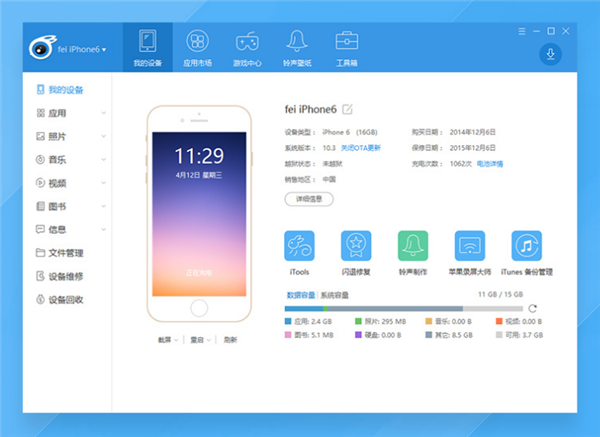Expand the 照片 sidebar chevron

click(103, 137)
